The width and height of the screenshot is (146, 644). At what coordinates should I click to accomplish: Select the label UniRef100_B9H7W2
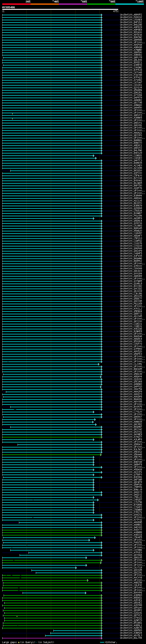tap(131, 37)
